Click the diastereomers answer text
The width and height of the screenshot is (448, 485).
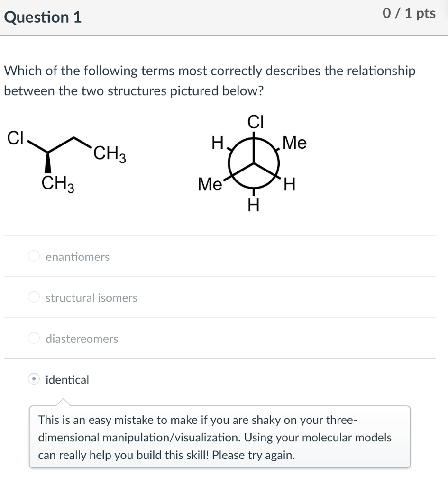[x=82, y=339]
